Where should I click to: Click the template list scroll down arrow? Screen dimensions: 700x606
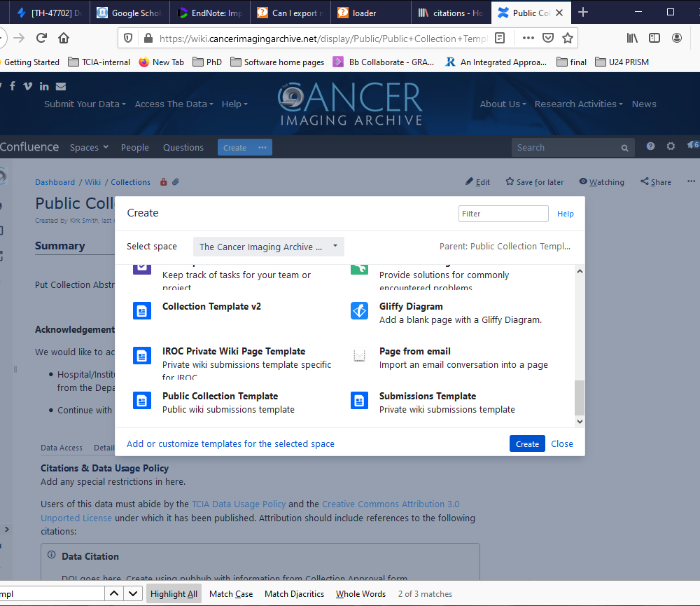click(580, 422)
